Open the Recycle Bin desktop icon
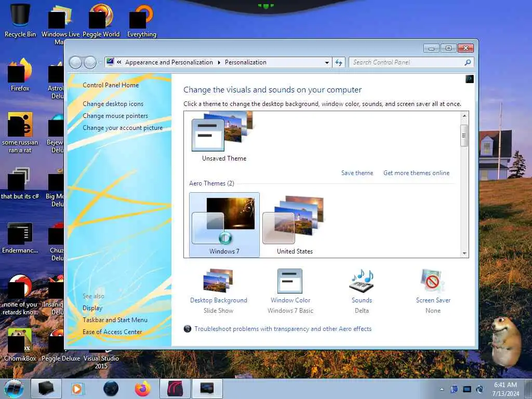Viewport: 532px width, 399px height. pyautogui.click(x=20, y=20)
